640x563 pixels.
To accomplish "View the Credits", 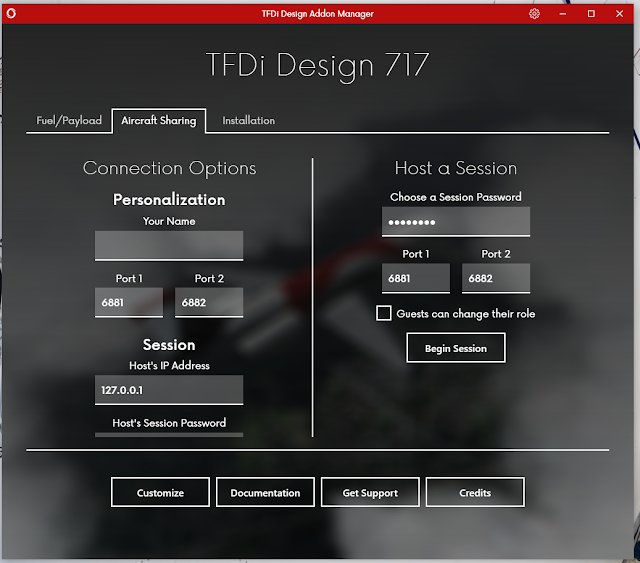I will coord(475,492).
